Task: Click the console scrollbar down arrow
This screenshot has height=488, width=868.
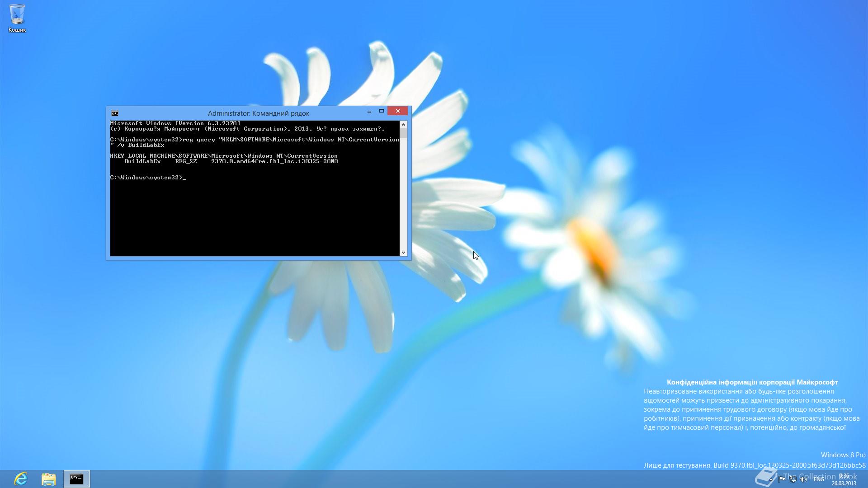Action: pyautogui.click(x=403, y=253)
